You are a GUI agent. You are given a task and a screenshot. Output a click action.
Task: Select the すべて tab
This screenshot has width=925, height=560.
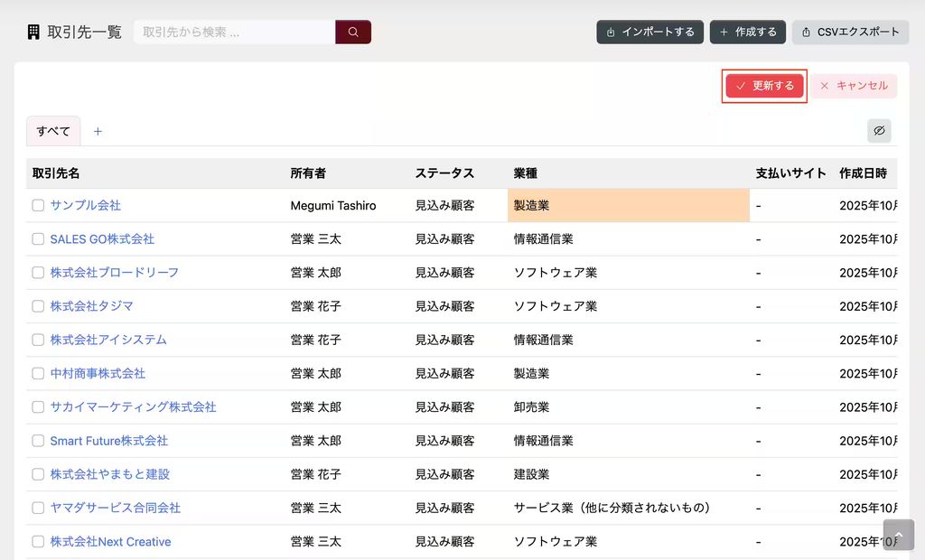[53, 131]
